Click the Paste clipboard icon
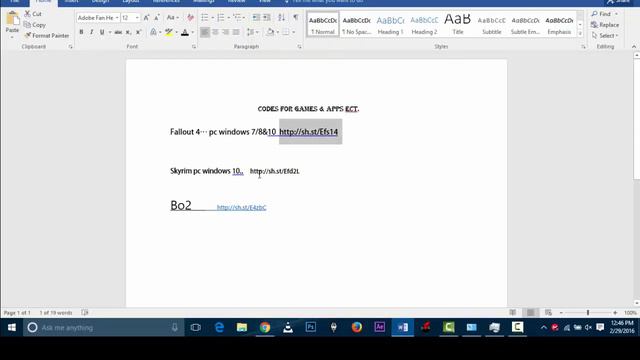Image resolution: width=640 pixels, height=360 pixels. [12, 19]
